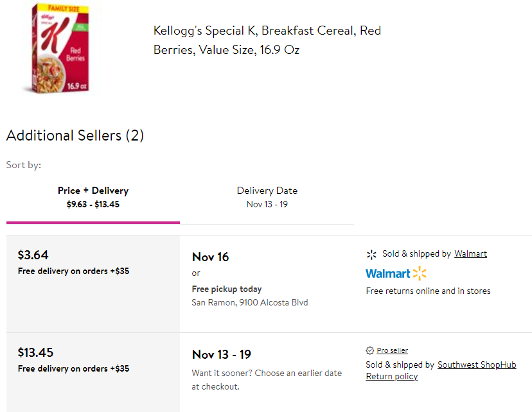
Task: Click the Kellogg's Special K cereal box image
Action: (57, 48)
